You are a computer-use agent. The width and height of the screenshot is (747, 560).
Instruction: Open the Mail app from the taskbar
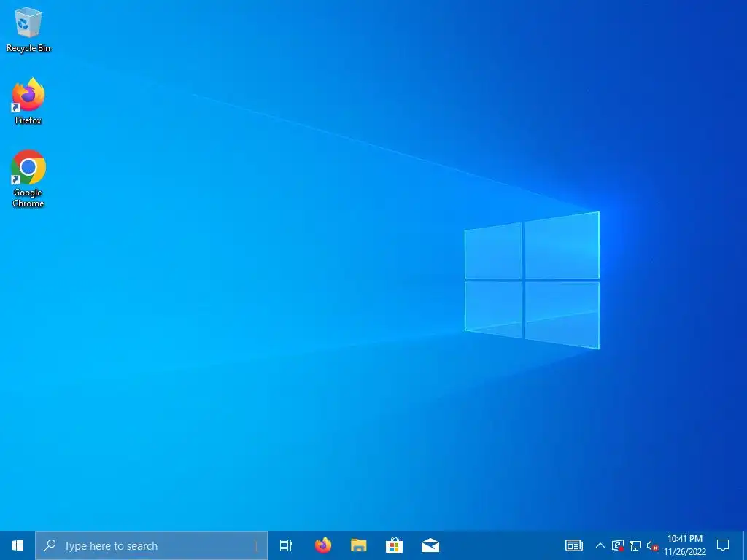point(430,545)
